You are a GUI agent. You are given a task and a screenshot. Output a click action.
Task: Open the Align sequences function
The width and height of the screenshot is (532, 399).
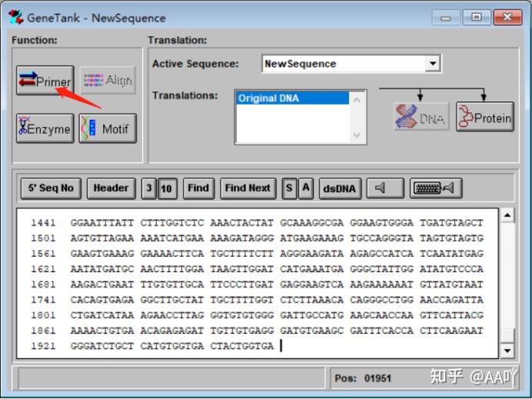coord(108,81)
